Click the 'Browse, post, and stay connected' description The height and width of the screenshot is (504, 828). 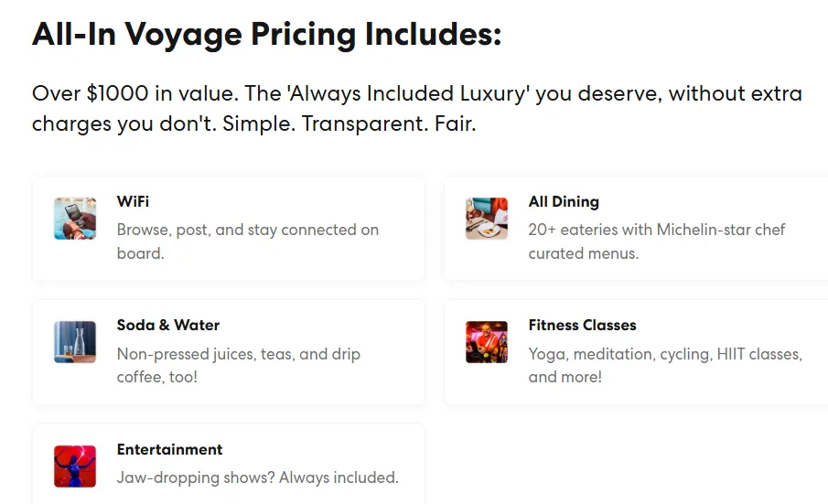tap(247, 230)
